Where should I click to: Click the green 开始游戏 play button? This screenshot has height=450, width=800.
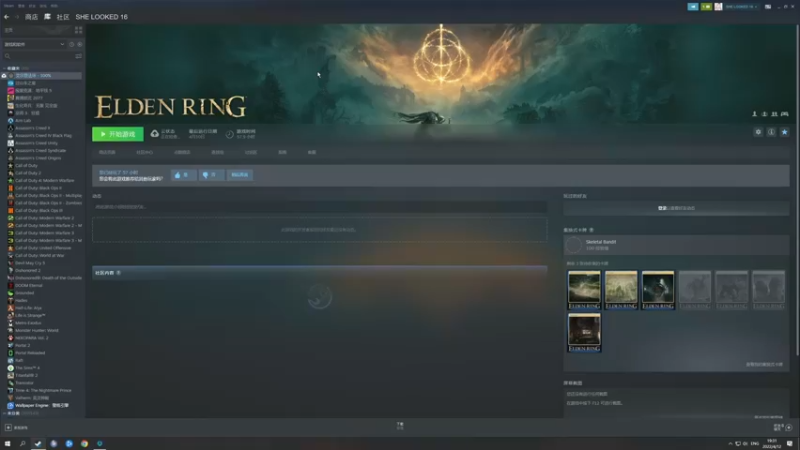(x=118, y=134)
